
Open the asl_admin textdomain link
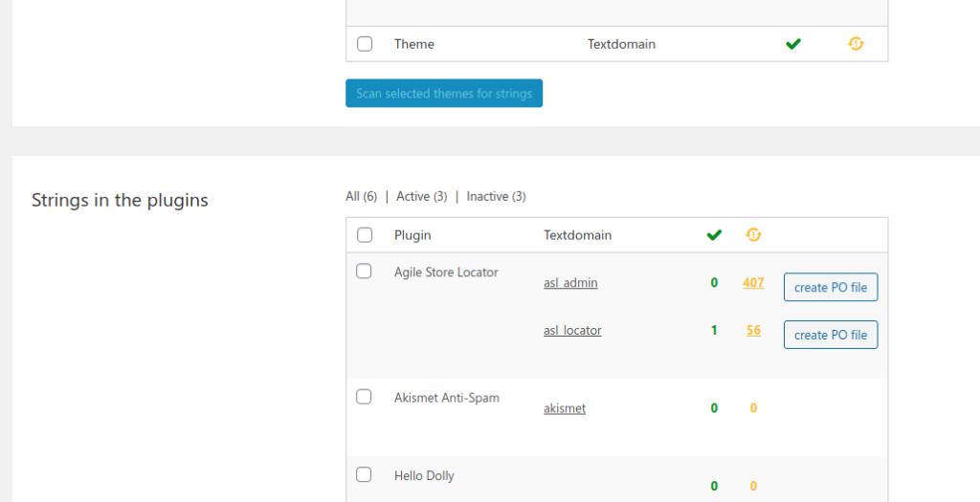(x=570, y=283)
